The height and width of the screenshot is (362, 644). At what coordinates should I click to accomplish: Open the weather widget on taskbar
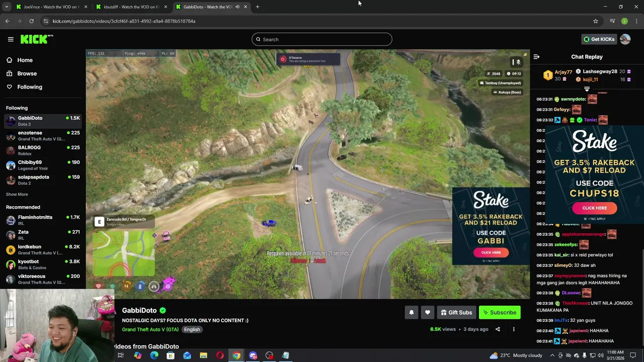[x=517, y=355]
